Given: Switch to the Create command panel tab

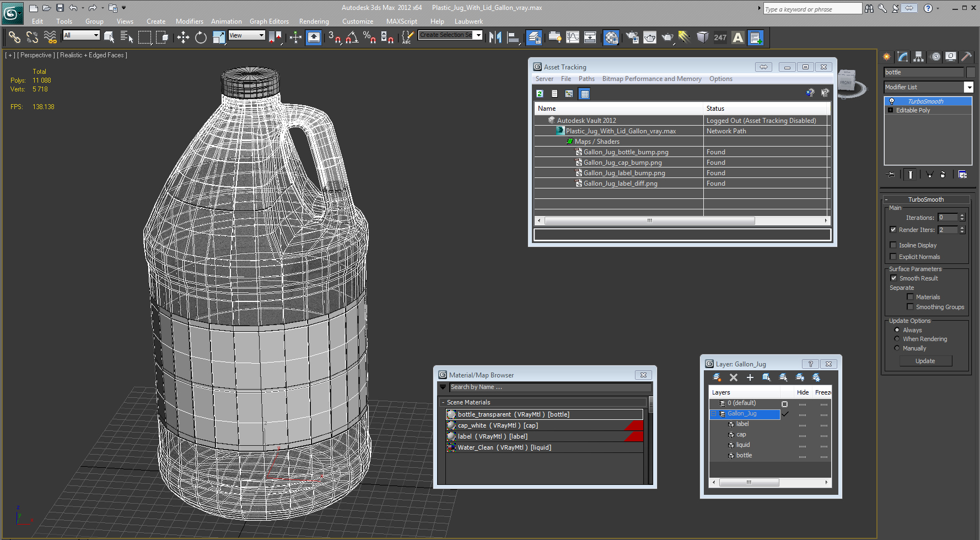Looking at the screenshot, I should pyautogui.click(x=887, y=57).
